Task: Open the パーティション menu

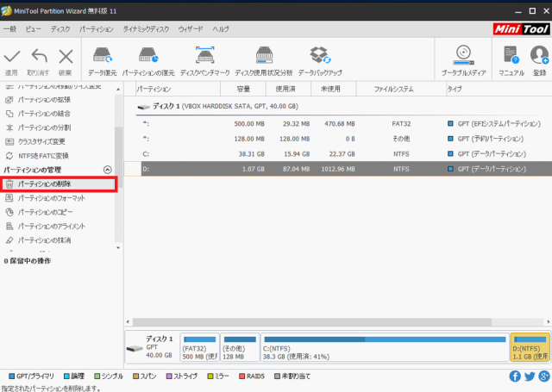Action: [97, 29]
